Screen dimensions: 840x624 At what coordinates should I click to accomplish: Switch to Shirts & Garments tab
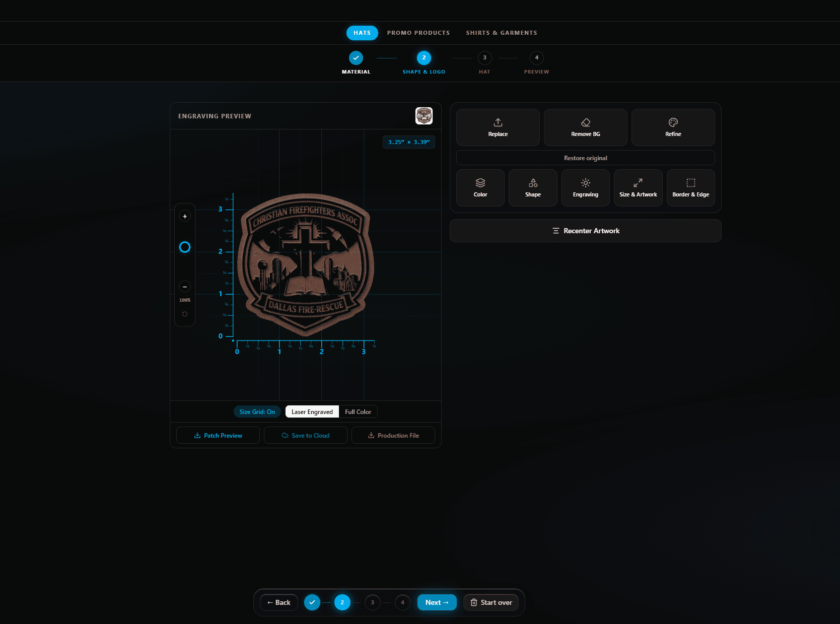tap(502, 33)
